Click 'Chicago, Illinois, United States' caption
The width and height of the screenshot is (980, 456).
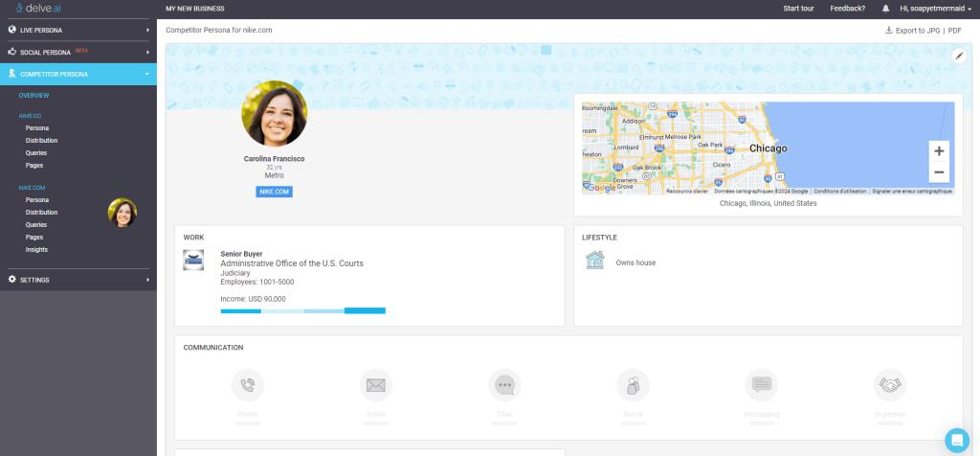click(x=768, y=203)
